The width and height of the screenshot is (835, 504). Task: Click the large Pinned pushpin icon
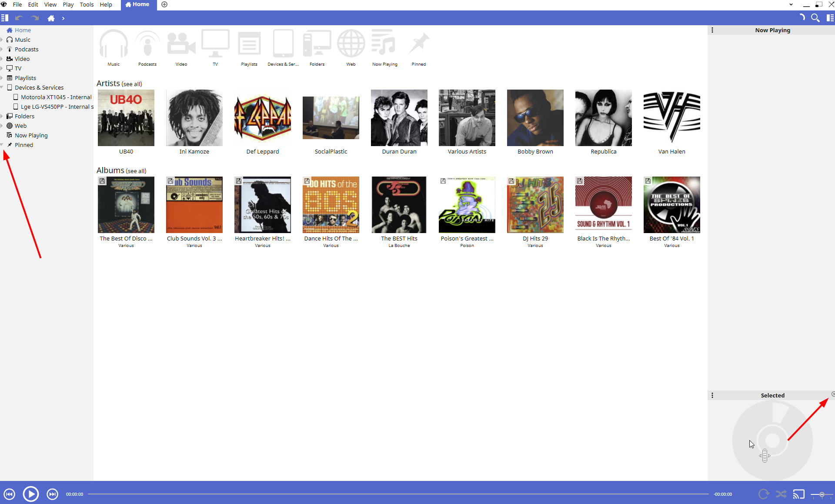point(418,44)
